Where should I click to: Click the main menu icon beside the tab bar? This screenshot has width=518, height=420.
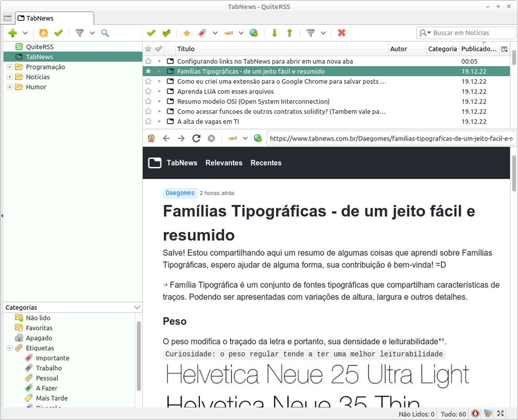coord(7,18)
